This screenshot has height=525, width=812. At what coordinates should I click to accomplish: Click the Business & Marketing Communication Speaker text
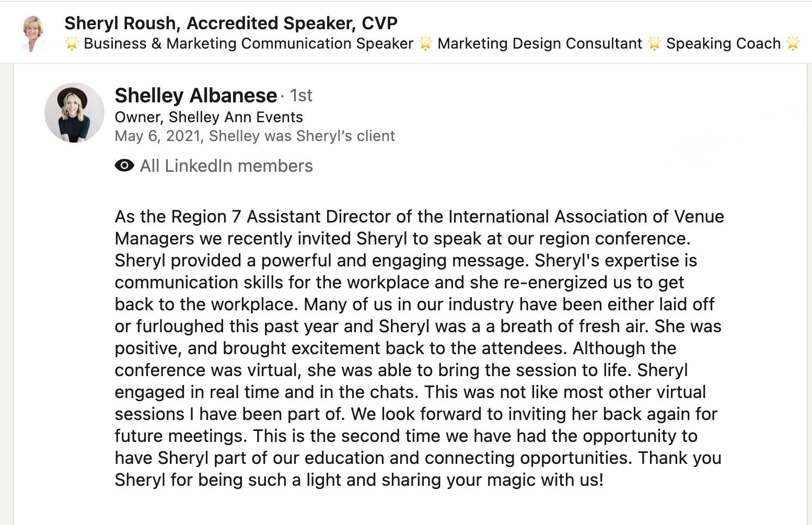pos(248,43)
